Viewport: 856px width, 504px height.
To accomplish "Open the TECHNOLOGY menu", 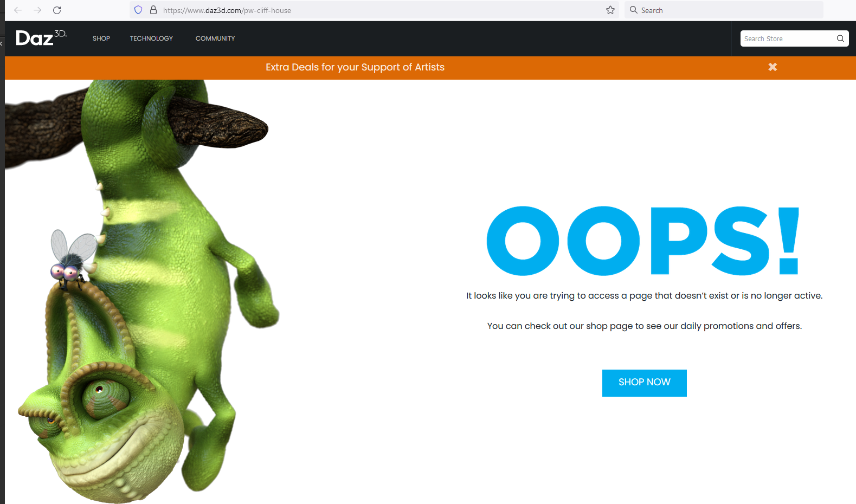I will pos(151,38).
